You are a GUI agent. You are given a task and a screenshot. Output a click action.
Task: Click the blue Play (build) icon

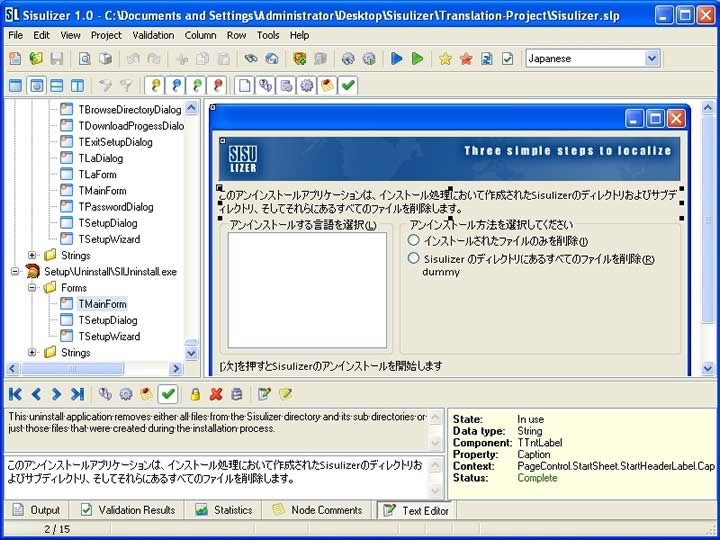coord(397,58)
